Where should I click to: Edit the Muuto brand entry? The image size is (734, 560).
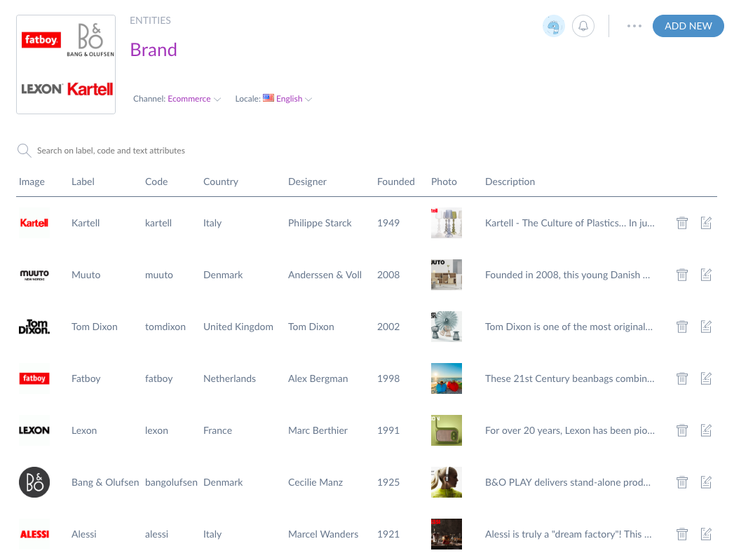coord(706,275)
